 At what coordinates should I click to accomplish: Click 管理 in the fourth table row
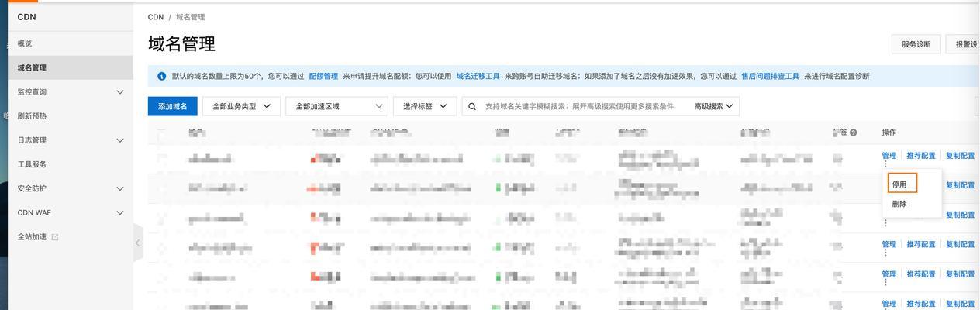[889, 244]
